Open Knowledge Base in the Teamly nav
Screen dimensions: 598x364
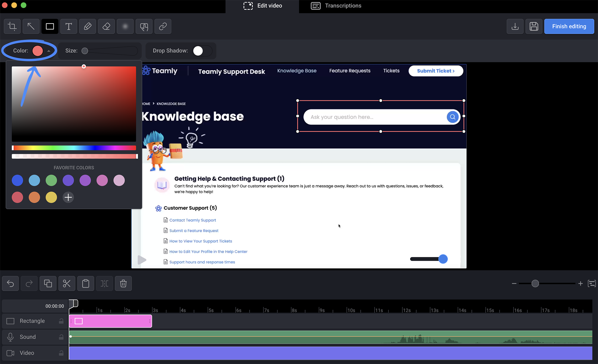tap(297, 71)
